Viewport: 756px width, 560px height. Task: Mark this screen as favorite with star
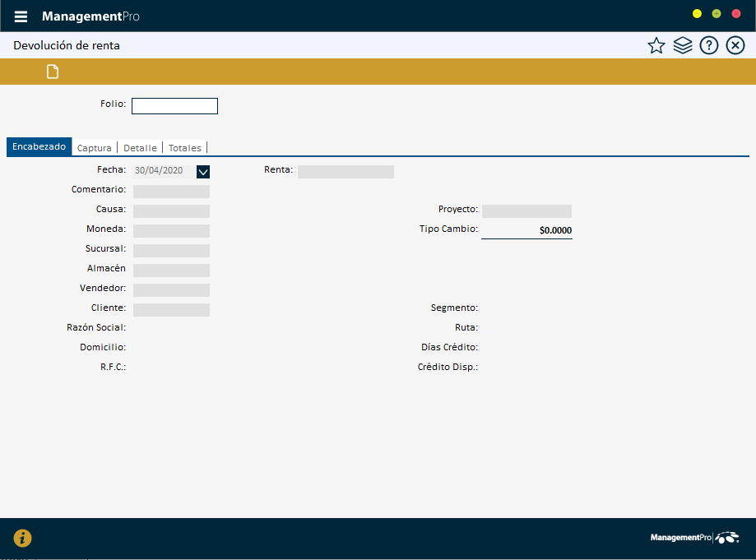(x=656, y=46)
